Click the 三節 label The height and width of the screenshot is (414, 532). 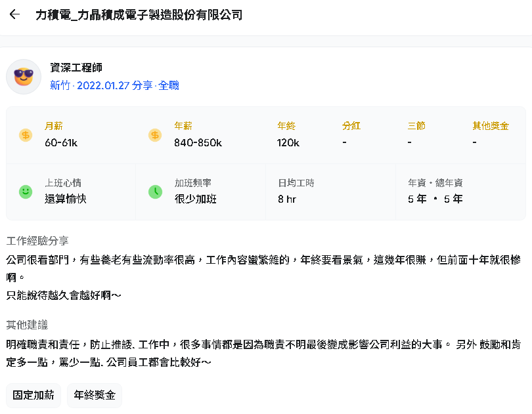[x=416, y=126]
